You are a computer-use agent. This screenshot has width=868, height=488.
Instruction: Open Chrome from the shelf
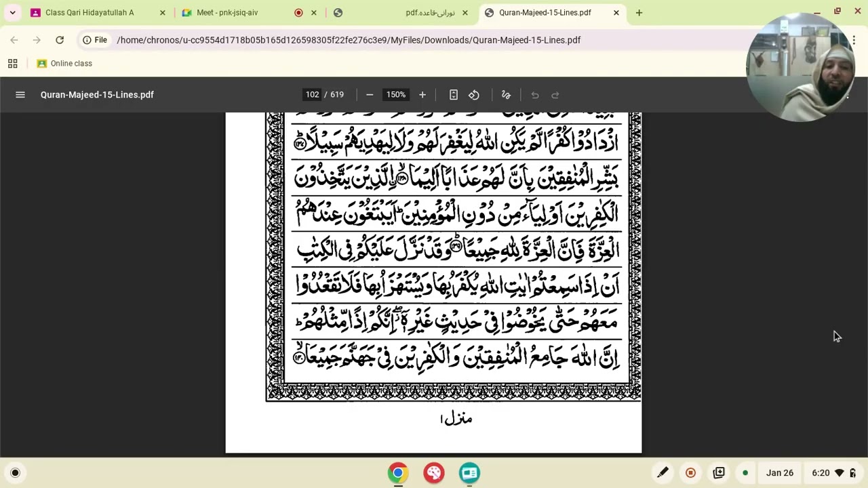coord(398,473)
